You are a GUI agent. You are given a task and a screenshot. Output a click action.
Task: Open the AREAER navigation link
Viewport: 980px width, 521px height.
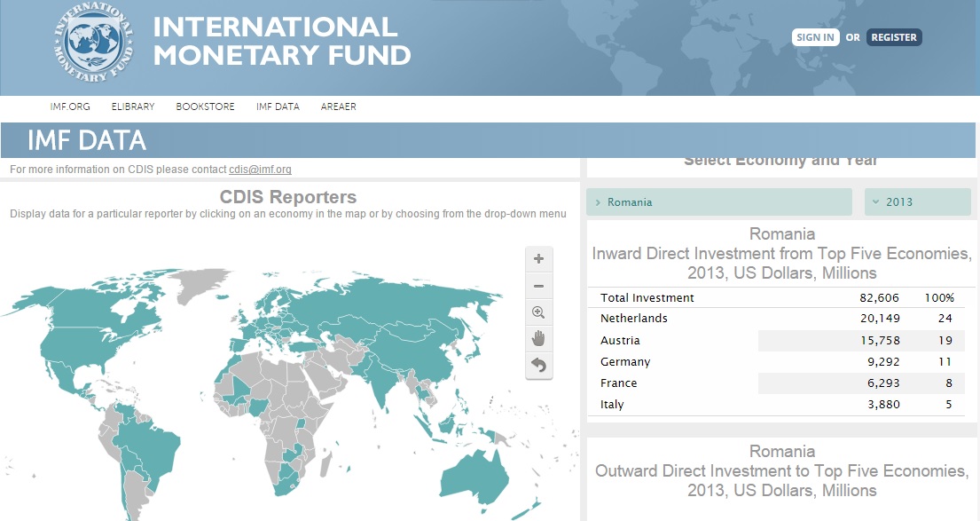[x=339, y=107]
